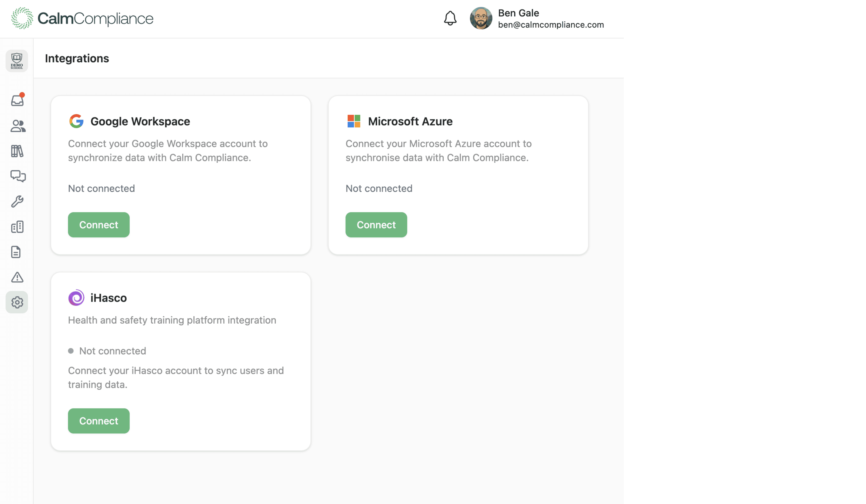Connect the Google Workspace integration
The width and height of the screenshot is (866, 504).
click(99, 224)
